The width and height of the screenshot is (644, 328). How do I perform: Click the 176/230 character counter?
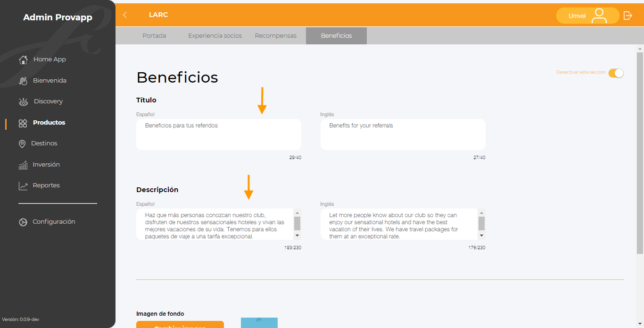pos(477,247)
